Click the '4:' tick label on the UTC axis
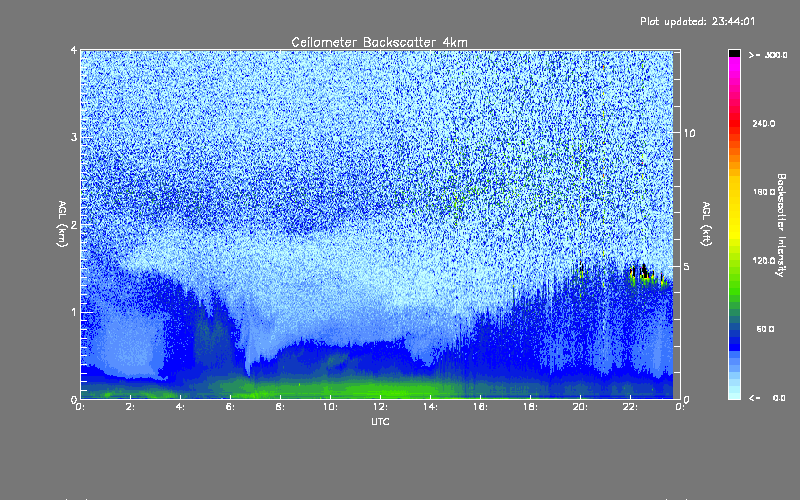The image size is (800, 500). pyautogui.click(x=180, y=407)
